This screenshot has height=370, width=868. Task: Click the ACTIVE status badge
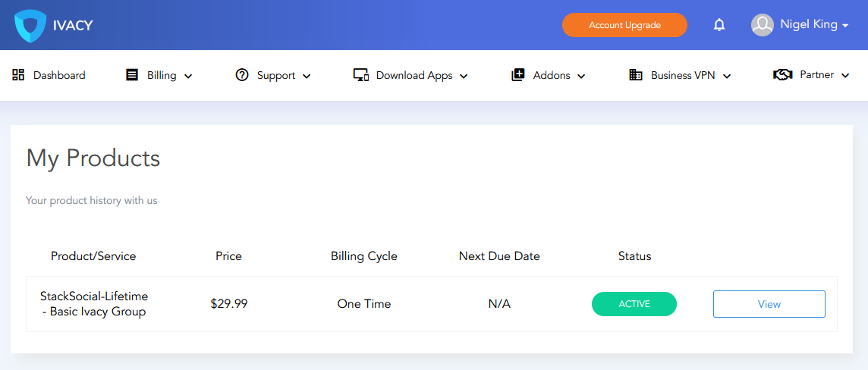pos(634,303)
